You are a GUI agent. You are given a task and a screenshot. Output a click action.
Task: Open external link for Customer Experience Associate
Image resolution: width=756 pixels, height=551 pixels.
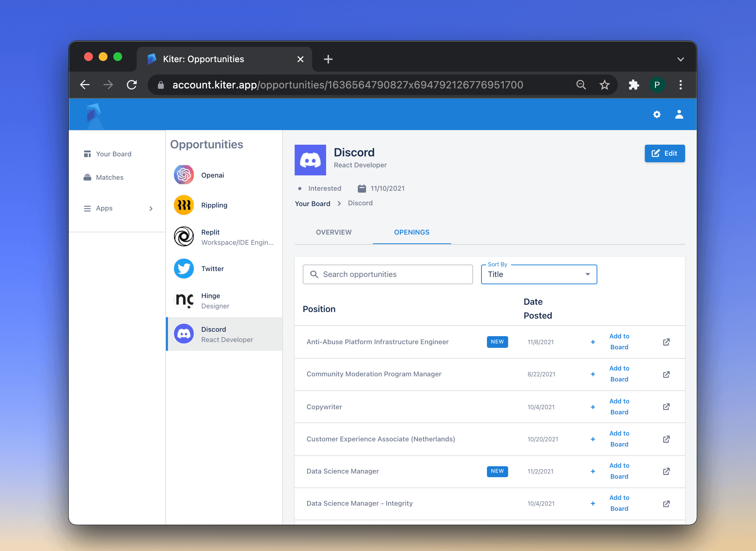pyautogui.click(x=666, y=439)
